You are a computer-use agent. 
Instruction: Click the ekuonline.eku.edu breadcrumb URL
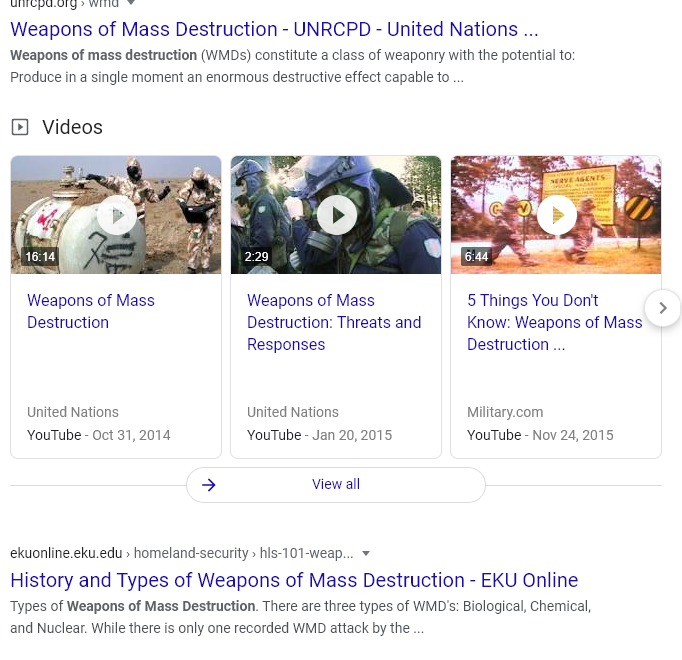click(x=182, y=553)
